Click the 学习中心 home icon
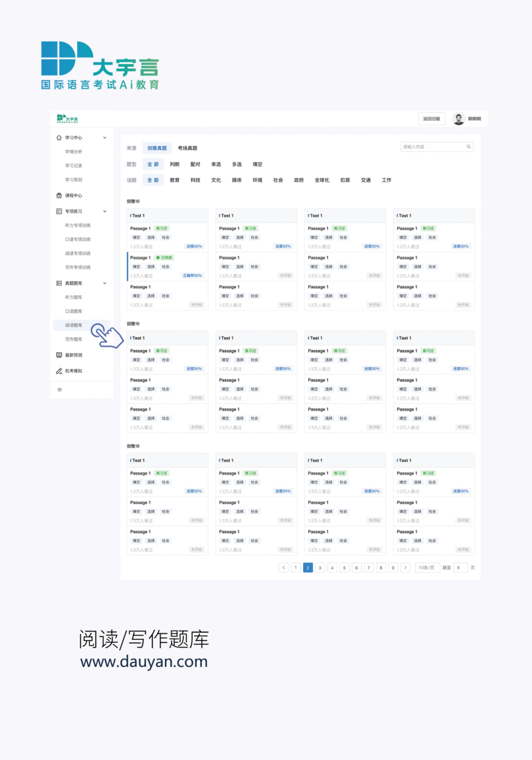This screenshot has width=532, height=760. 59,138
